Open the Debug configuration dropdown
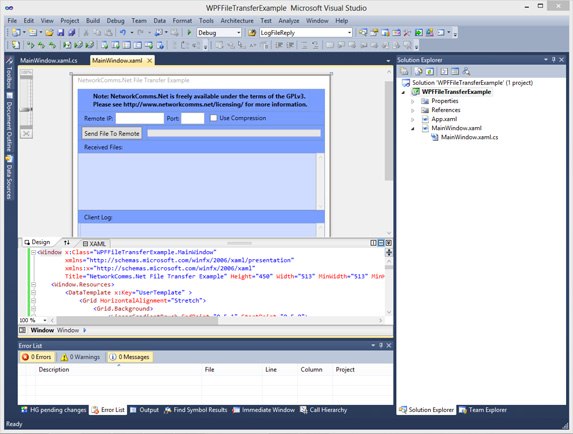 point(239,33)
